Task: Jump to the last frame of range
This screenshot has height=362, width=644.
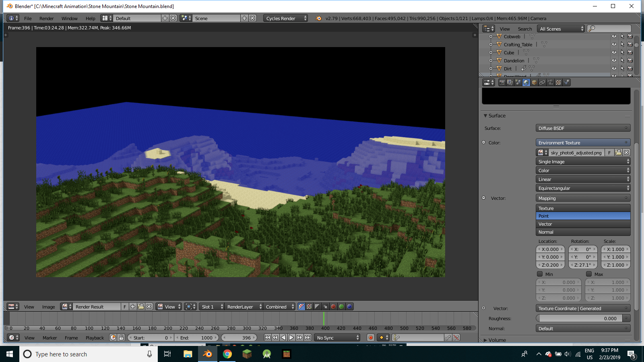Action: 308,337
